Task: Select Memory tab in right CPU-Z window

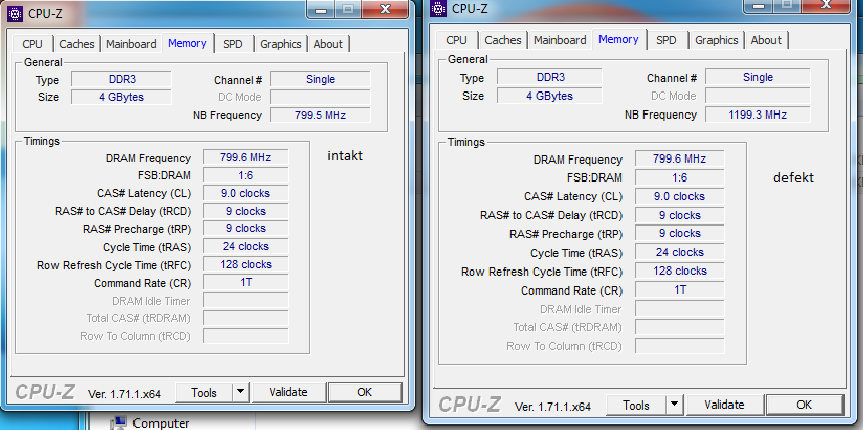Action: point(619,39)
